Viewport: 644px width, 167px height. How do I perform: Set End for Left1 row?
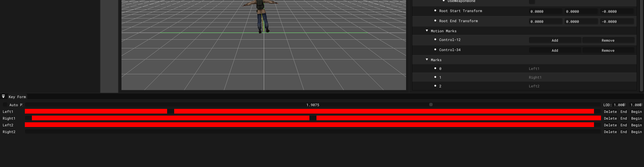(624, 112)
